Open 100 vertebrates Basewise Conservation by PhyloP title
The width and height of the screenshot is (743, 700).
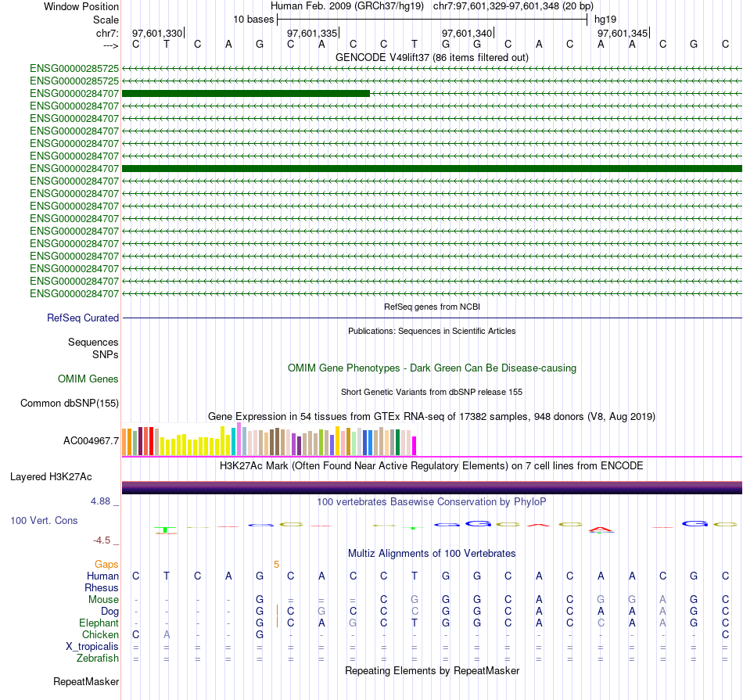pyautogui.click(x=432, y=501)
